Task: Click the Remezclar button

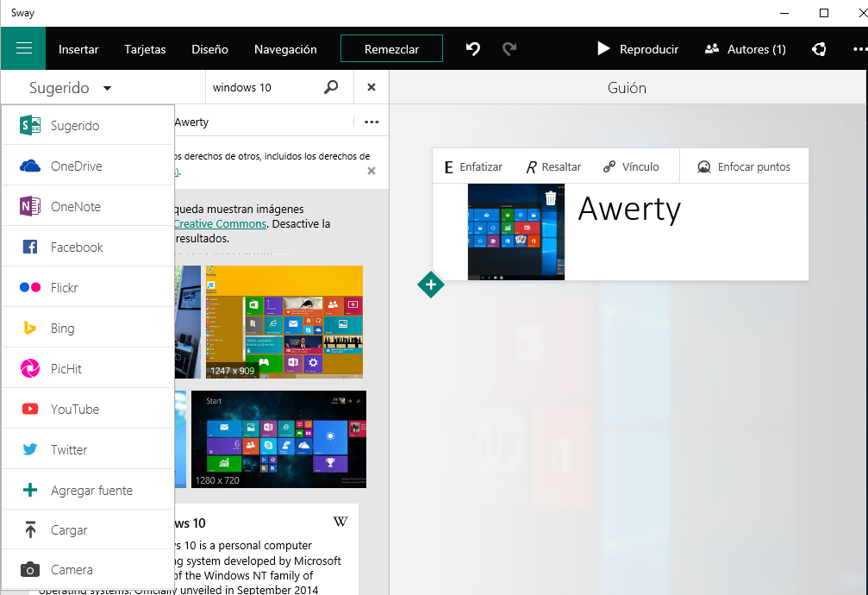Action: pyautogui.click(x=391, y=48)
